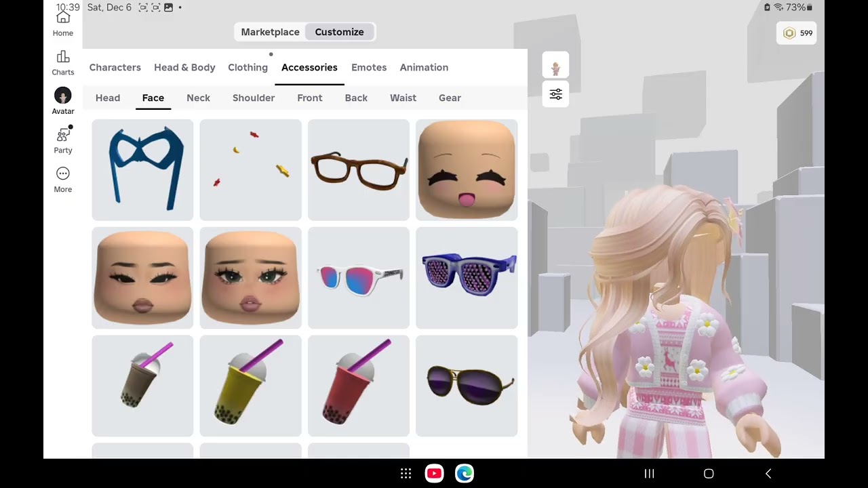Open the More menu
The image size is (868, 488).
[63, 180]
